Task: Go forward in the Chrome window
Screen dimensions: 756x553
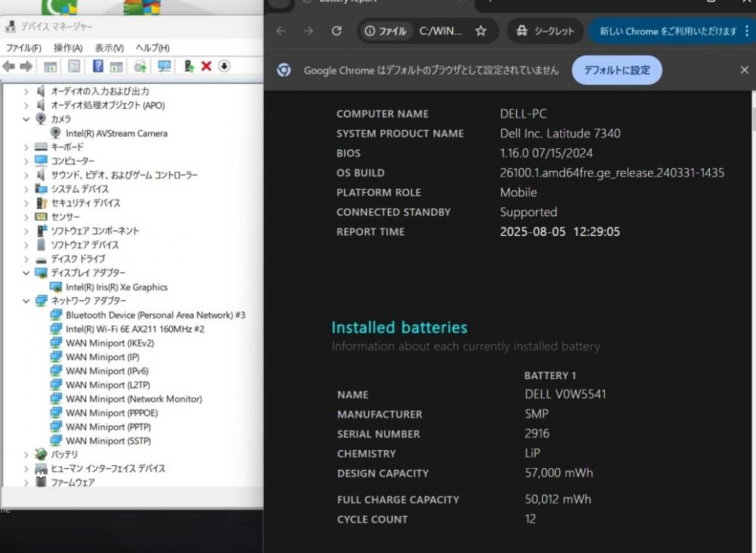Action: tap(308, 31)
